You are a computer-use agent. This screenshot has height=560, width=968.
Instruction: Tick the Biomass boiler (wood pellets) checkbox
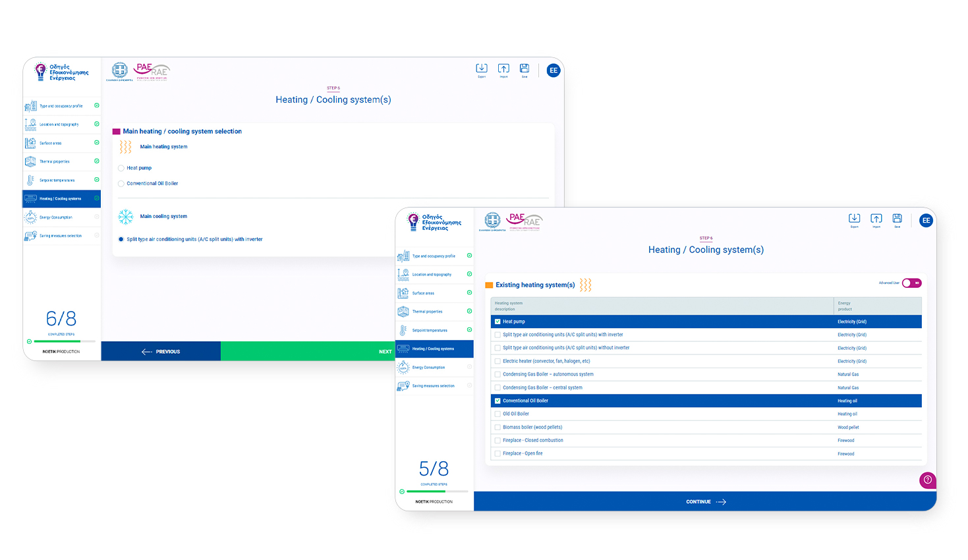(x=498, y=427)
